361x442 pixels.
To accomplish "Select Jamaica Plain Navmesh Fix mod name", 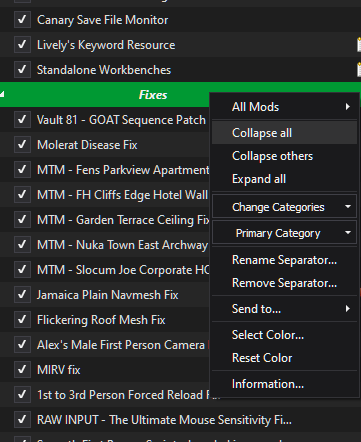I will [108, 295].
